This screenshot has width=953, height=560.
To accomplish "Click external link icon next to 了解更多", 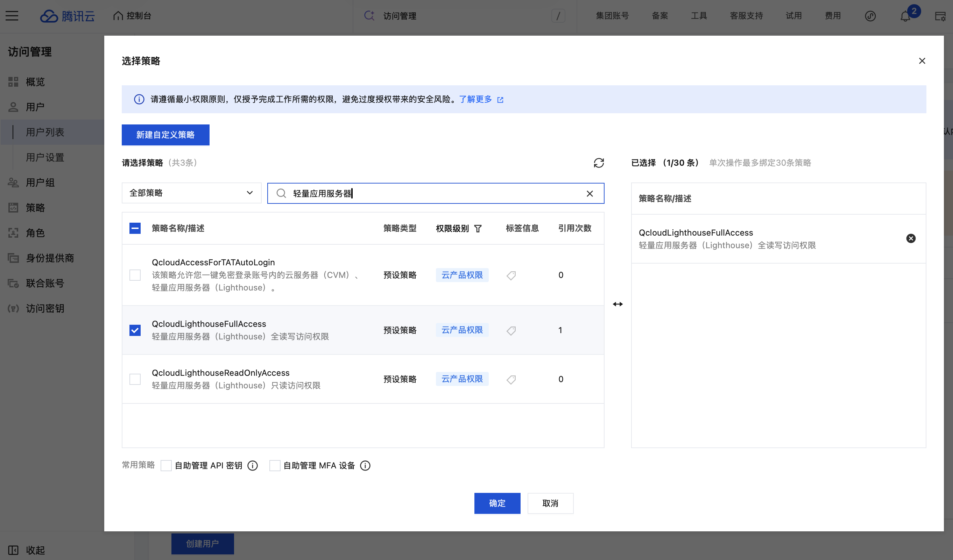I will pyautogui.click(x=500, y=100).
